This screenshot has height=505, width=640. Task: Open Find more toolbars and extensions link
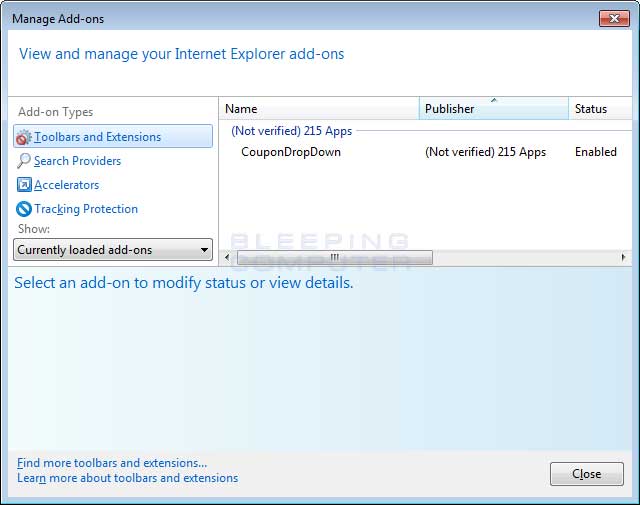112,463
